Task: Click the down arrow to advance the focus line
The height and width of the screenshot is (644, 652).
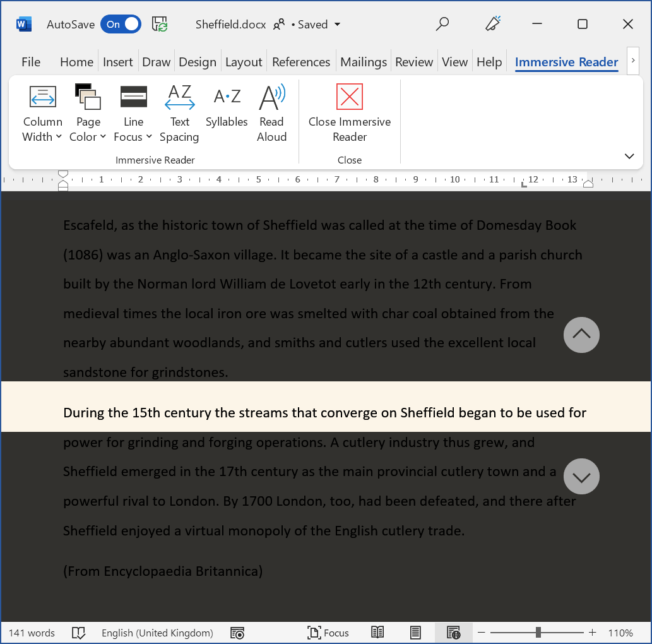Action: pos(581,476)
